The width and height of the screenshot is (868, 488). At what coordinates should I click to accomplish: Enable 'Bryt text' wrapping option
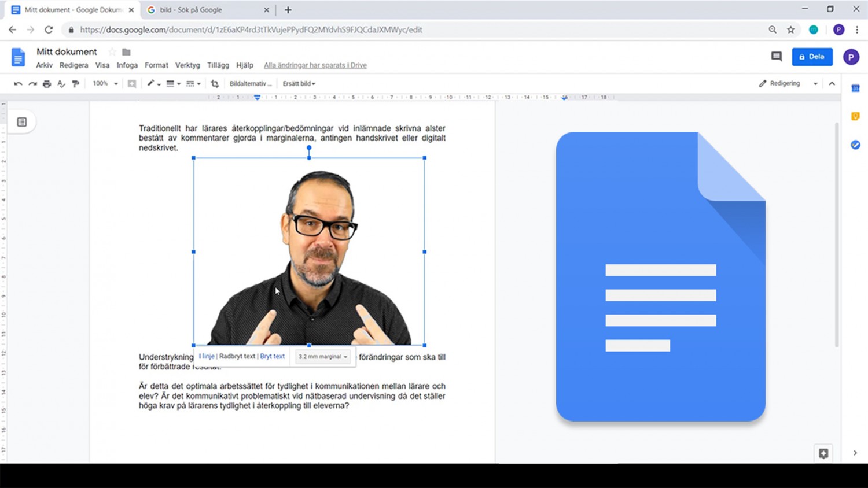(x=272, y=357)
